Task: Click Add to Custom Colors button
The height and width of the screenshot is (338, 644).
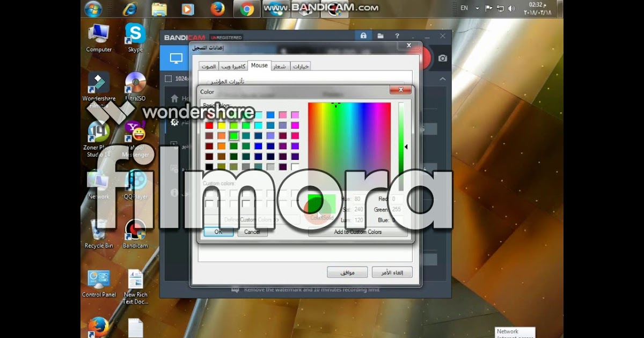Action: [x=358, y=232]
